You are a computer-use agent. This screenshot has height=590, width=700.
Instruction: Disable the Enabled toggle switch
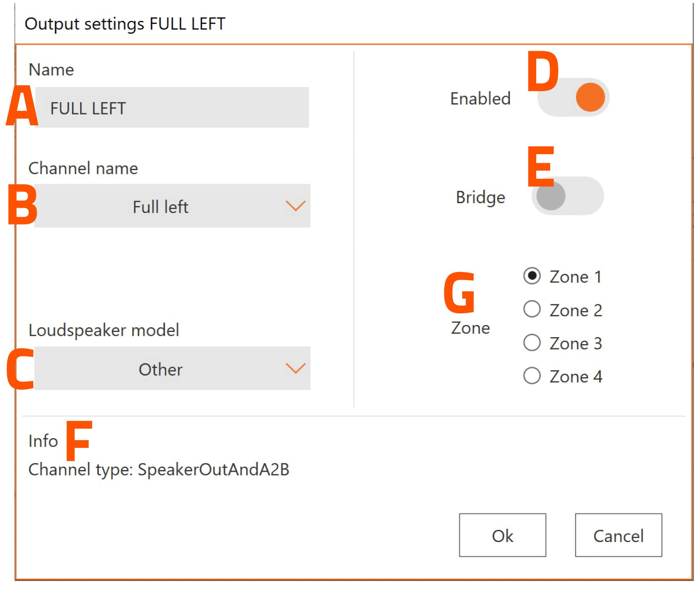coord(573,97)
